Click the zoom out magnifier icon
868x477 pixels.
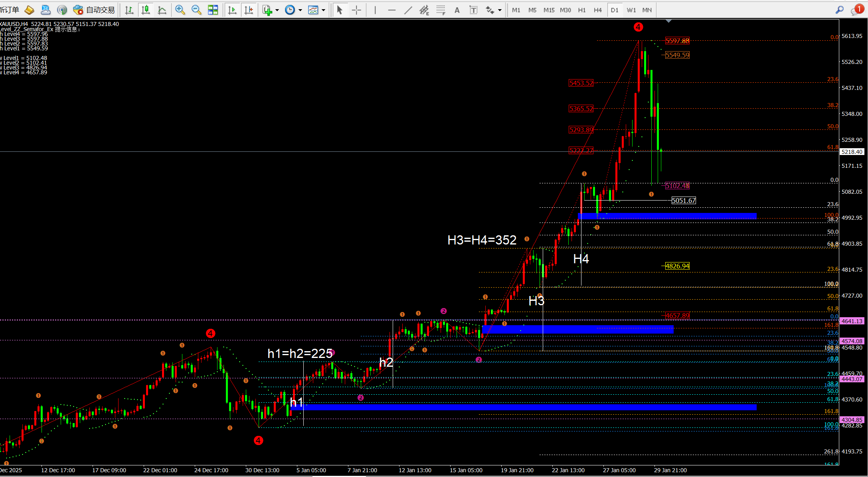[x=196, y=10]
